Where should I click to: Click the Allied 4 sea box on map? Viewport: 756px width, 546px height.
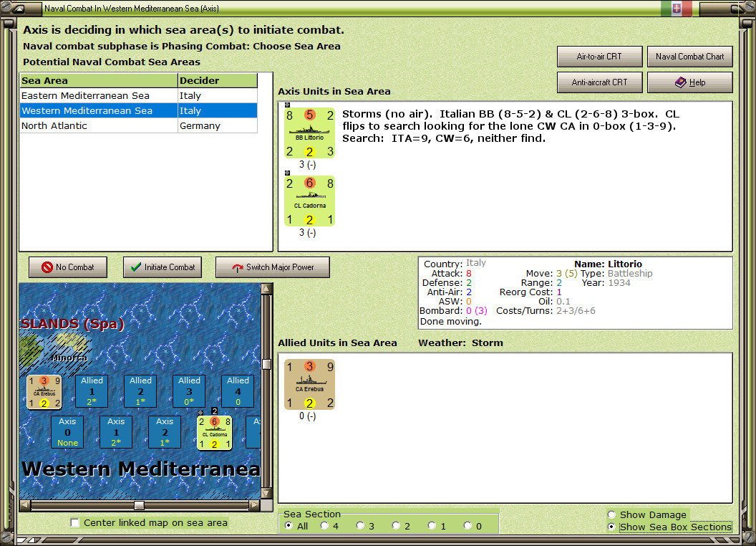tap(238, 391)
